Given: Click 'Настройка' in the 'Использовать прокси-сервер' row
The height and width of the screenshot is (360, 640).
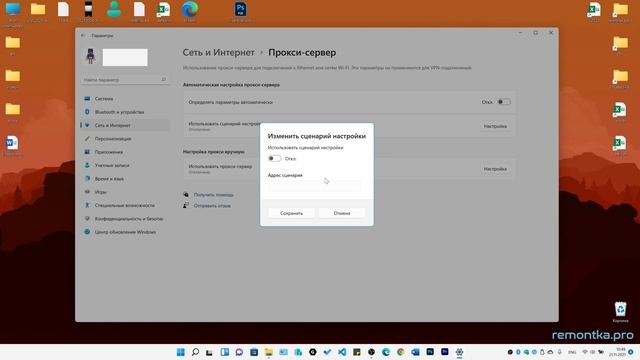Looking at the screenshot, I should click(495, 169).
